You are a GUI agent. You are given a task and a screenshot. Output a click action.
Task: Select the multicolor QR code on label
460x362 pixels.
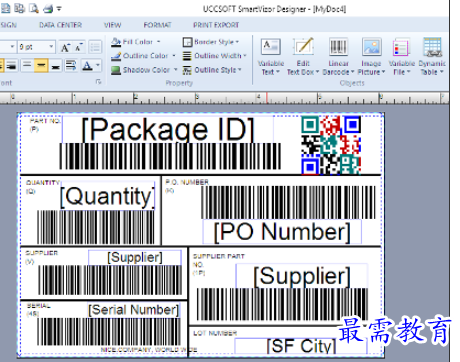331,145
